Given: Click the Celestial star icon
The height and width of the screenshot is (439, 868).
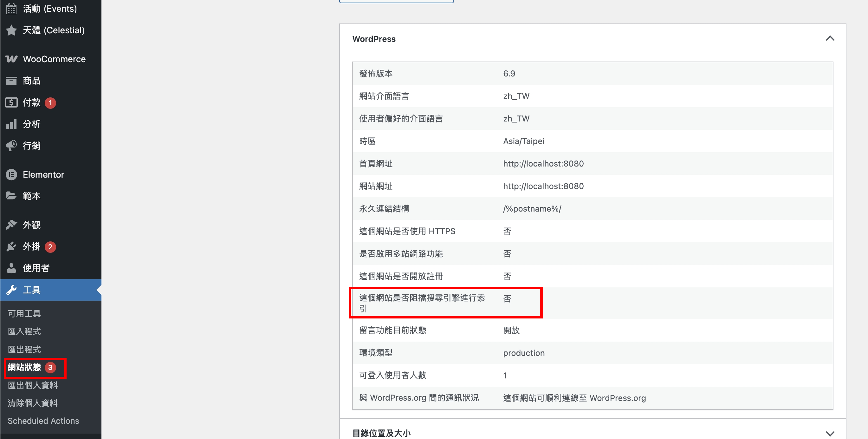Looking at the screenshot, I should point(11,30).
